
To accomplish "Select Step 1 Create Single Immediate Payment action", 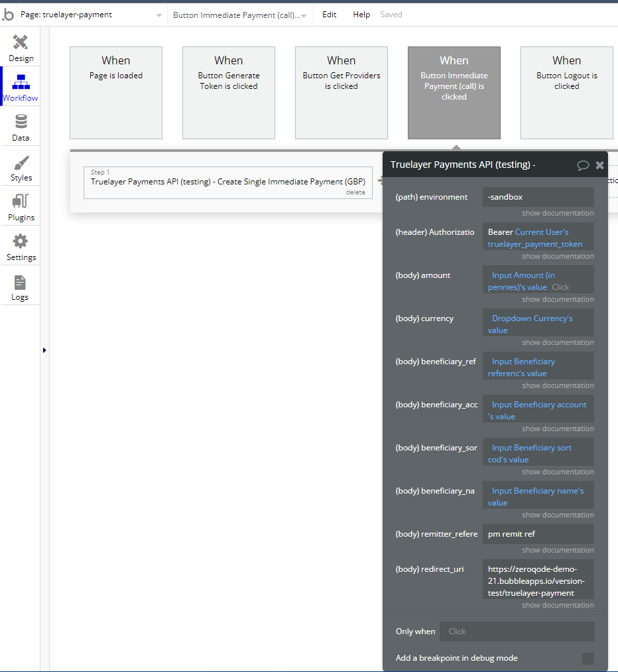I will [x=228, y=182].
